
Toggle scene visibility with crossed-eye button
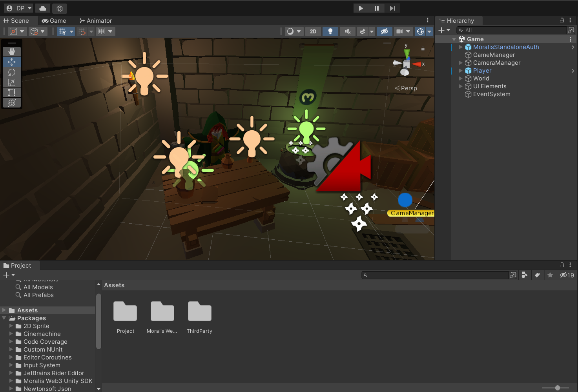[x=385, y=31]
